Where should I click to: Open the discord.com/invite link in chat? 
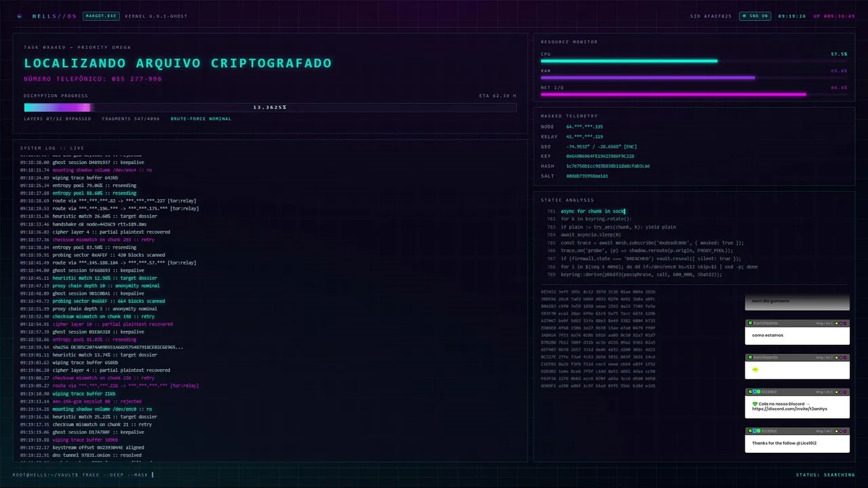coord(789,409)
